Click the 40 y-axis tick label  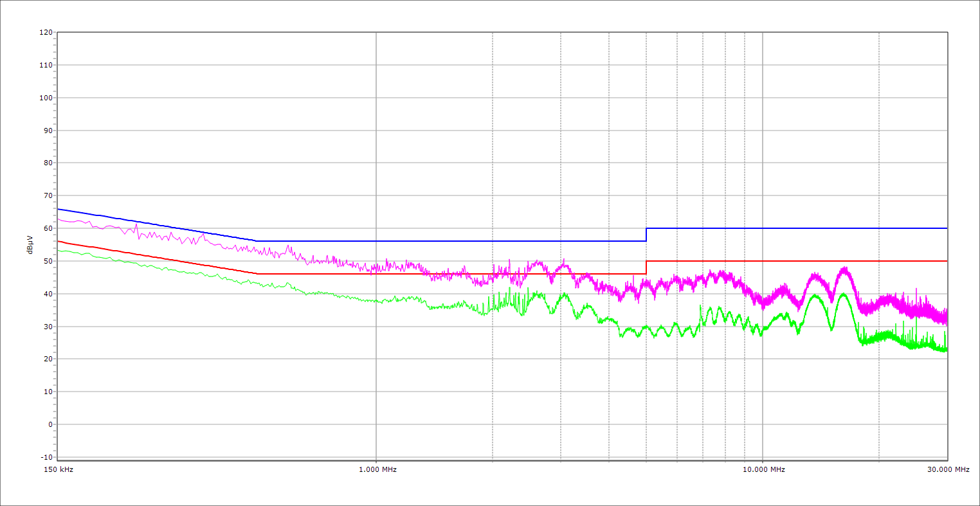[48, 294]
